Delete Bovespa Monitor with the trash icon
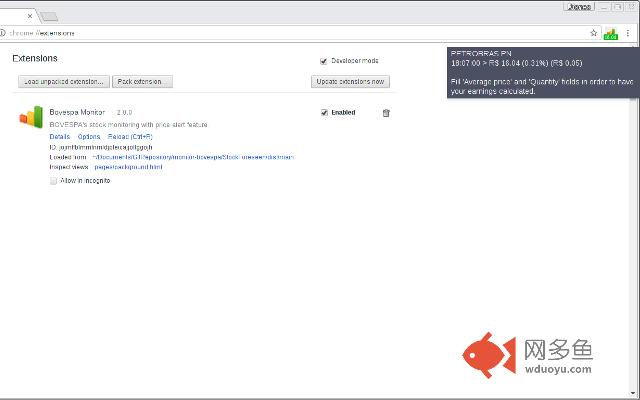Image resolution: width=640 pixels, height=400 pixels. point(386,113)
